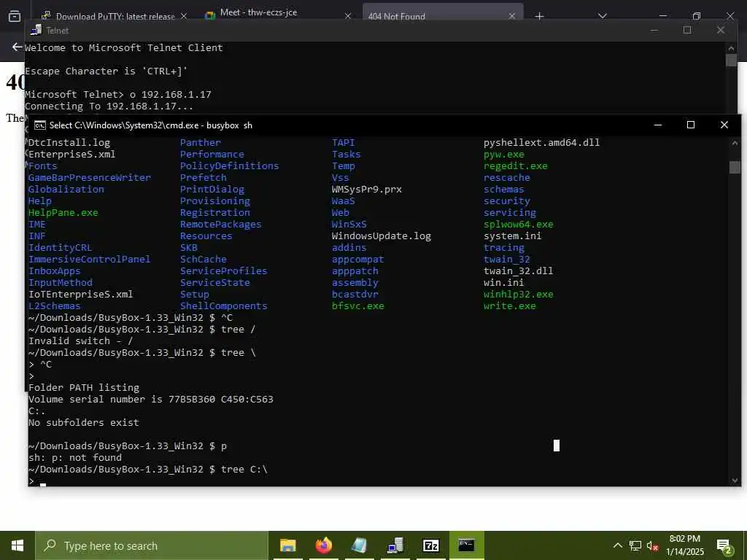Click the Type here to search box

point(152,545)
